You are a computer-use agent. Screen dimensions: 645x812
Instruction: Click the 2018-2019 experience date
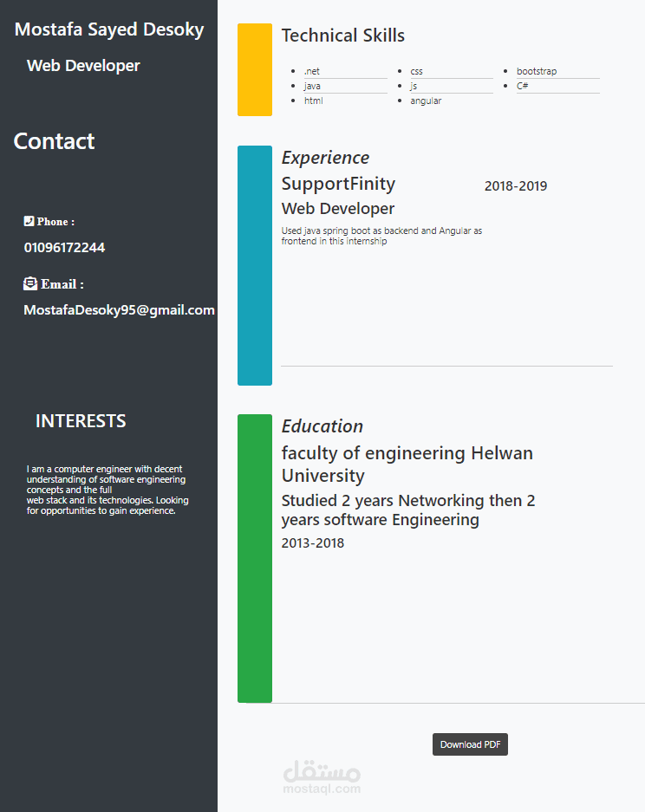515,186
